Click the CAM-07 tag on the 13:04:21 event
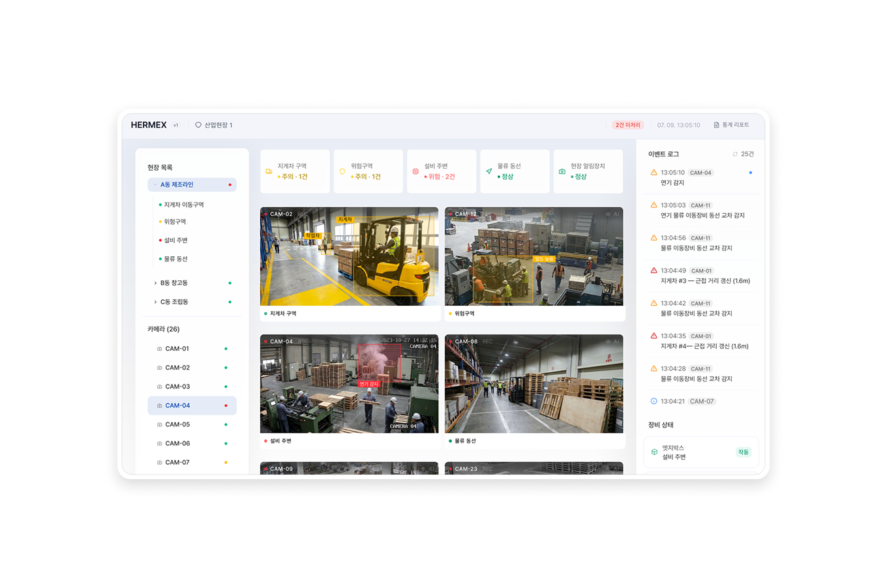 (x=702, y=402)
